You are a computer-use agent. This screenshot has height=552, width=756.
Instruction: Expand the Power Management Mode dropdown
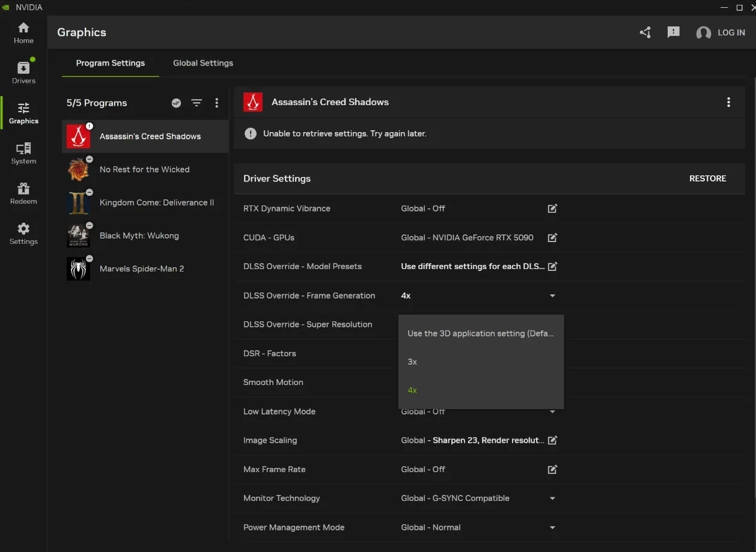pos(552,527)
